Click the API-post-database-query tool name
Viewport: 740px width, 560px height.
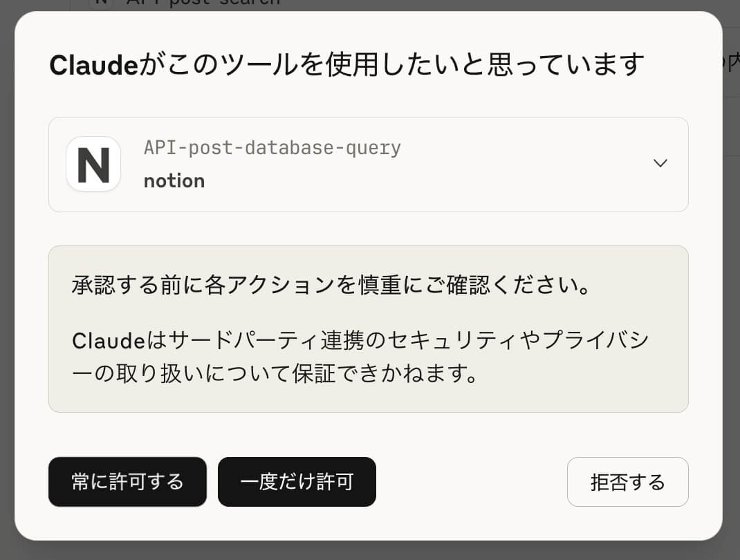(x=272, y=147)
